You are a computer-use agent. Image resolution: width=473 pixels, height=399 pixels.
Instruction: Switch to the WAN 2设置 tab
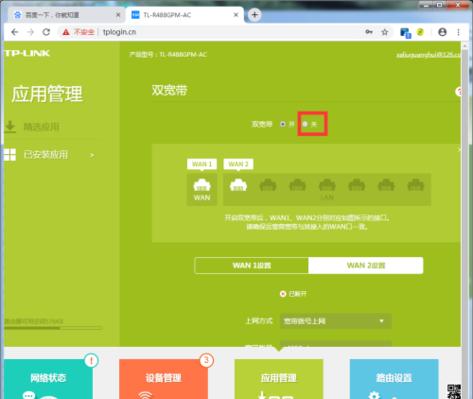pyautogui.click(x=366, y=266)
